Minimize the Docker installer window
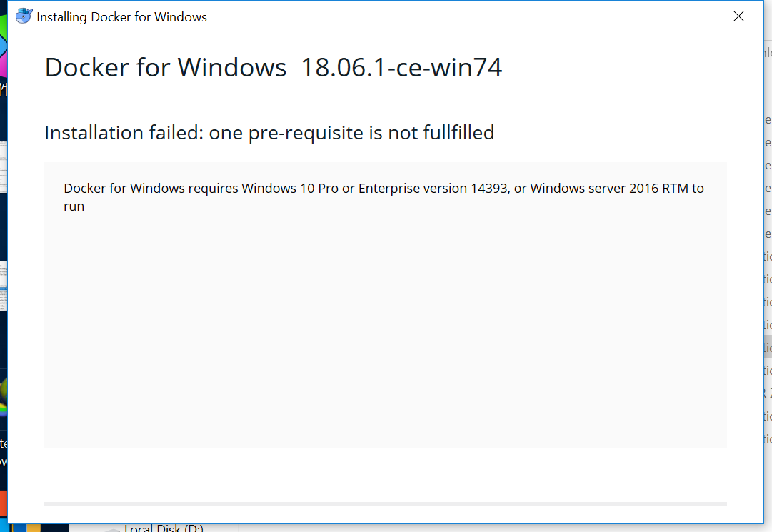772x532 pixels. 638,16
